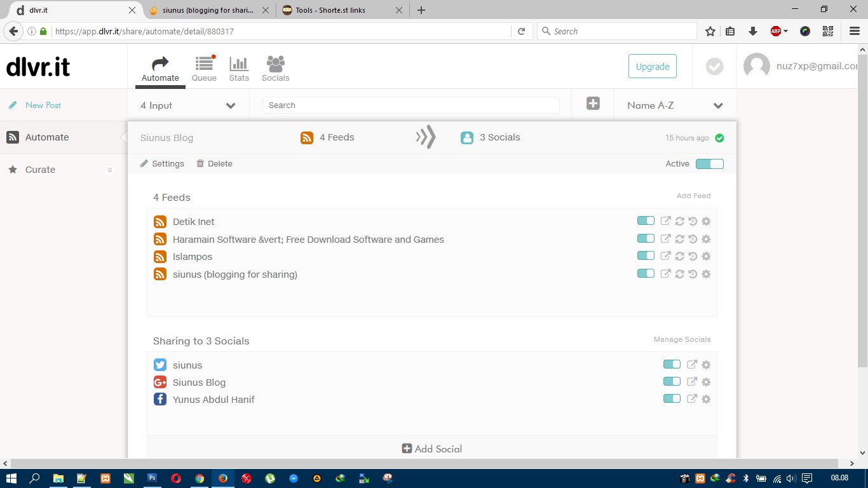Click the Add Social button
The height and width of the screenshot is (488, 868).
432,449
